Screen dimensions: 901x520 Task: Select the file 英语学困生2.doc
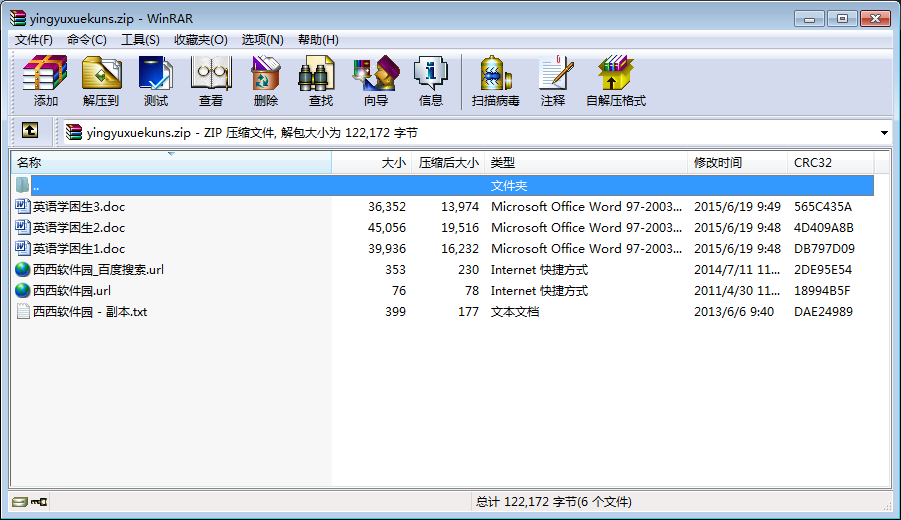click(79, 228)
